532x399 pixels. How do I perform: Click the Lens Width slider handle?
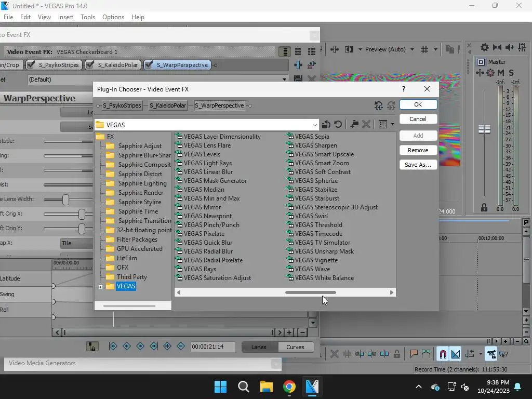pos(65,199)
